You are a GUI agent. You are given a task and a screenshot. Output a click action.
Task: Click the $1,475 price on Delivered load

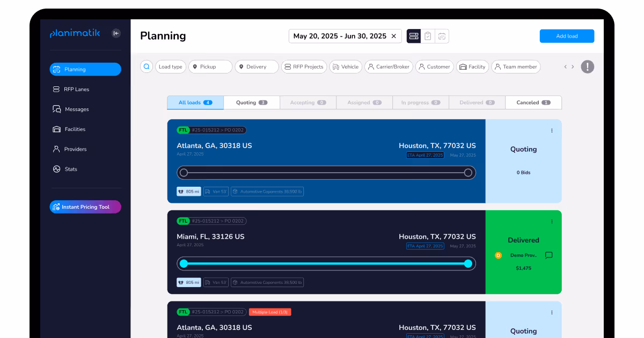(523, 268)
